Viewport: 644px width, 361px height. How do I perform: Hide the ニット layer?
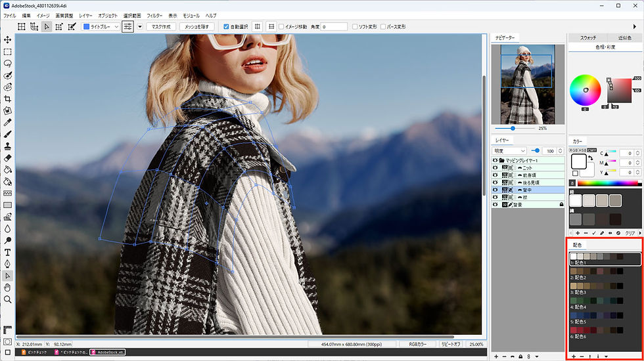click(x=495, y=168)
